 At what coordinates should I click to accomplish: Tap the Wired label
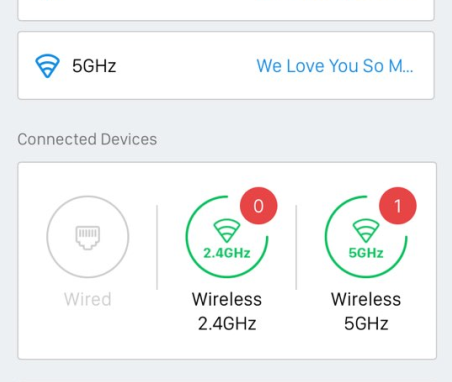coord(88,299)
